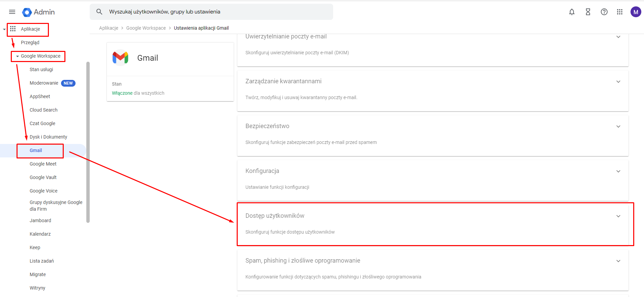Open Google Vault settings
Screen dimensions: 644x297
coord(43,177)
